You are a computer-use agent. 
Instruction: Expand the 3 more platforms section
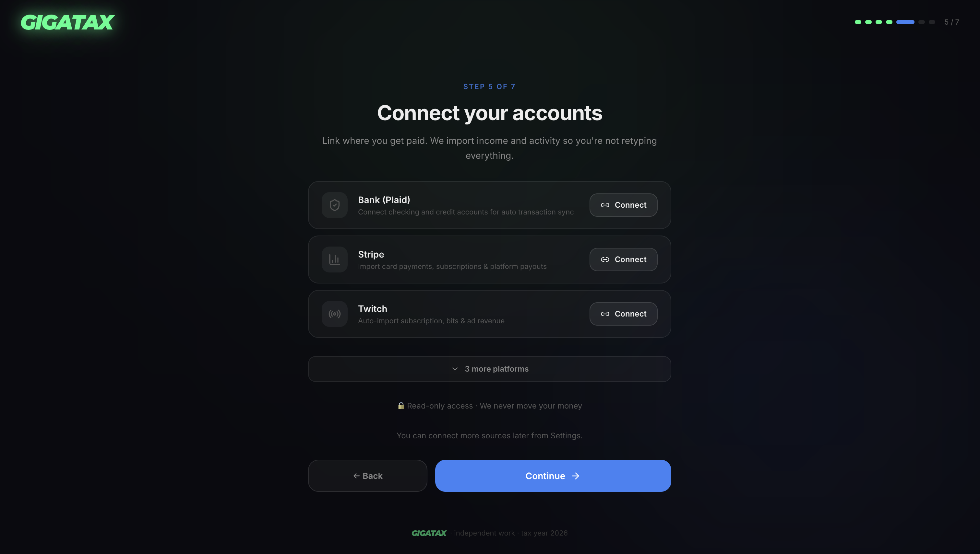[x=489, y=369]
